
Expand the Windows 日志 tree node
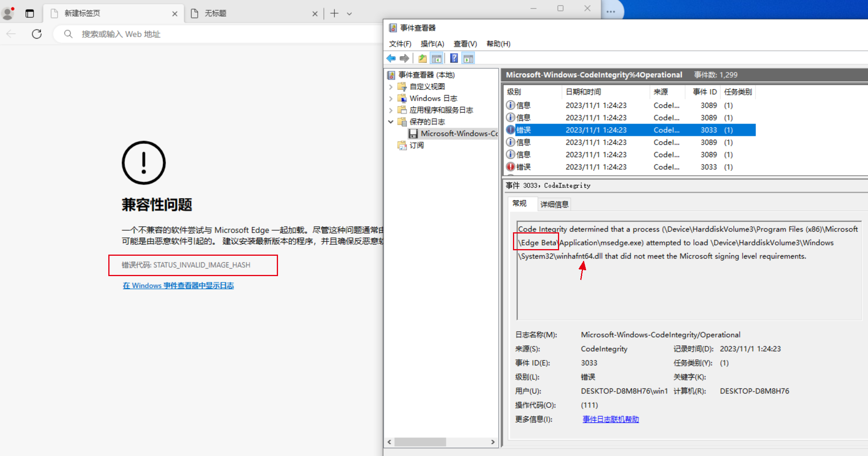pos(391,98)
